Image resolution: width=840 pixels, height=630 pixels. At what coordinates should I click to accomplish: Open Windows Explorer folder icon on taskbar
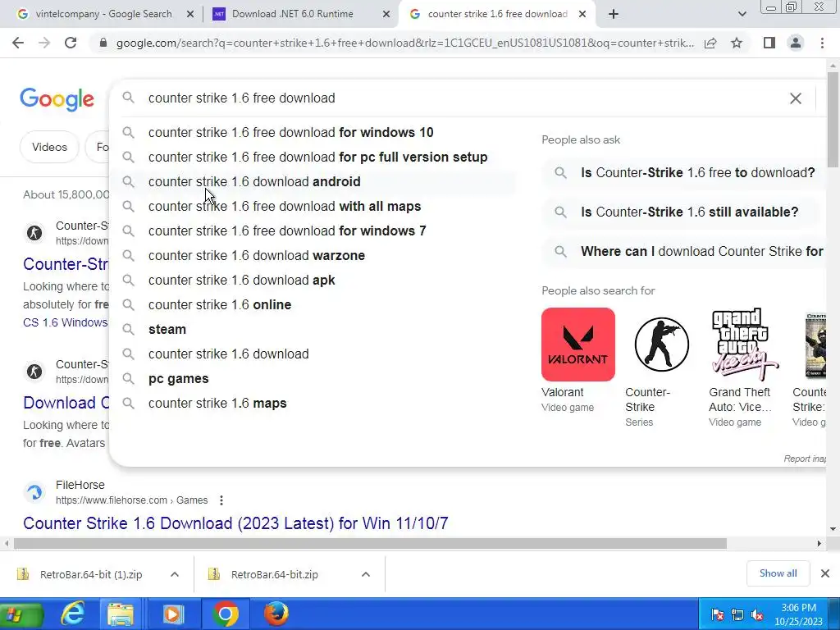tap(121, 614)
